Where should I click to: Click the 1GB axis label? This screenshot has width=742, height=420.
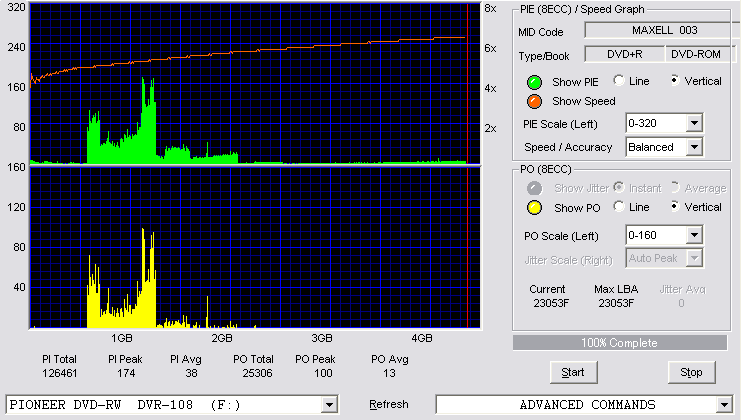[x=122, y=338]
